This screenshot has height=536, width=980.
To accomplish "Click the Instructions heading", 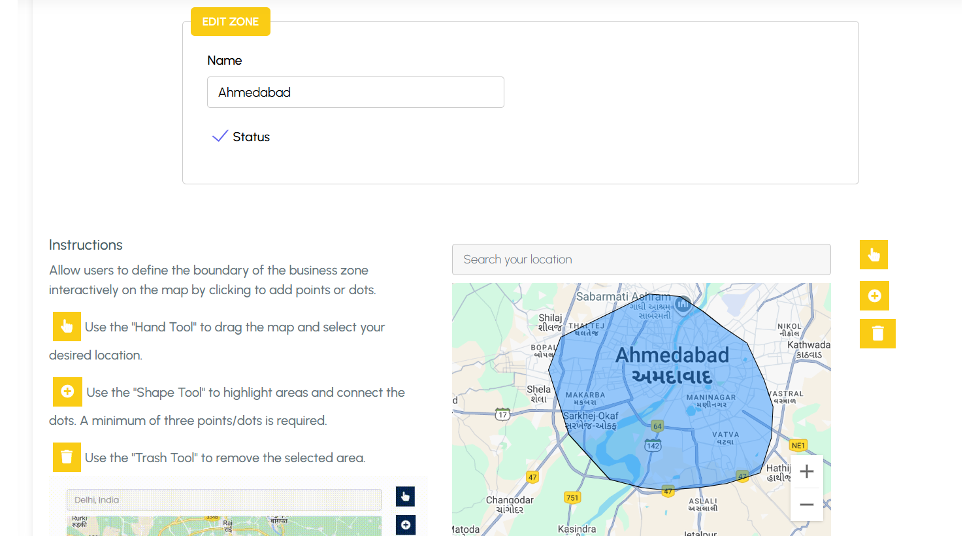I will pos(86,244).
